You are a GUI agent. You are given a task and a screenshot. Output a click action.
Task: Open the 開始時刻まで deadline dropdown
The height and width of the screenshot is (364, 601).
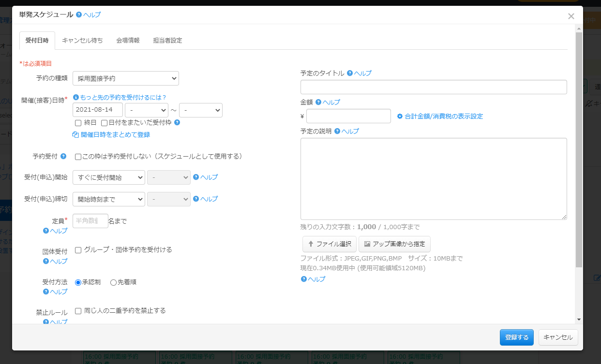click(108, 199)
